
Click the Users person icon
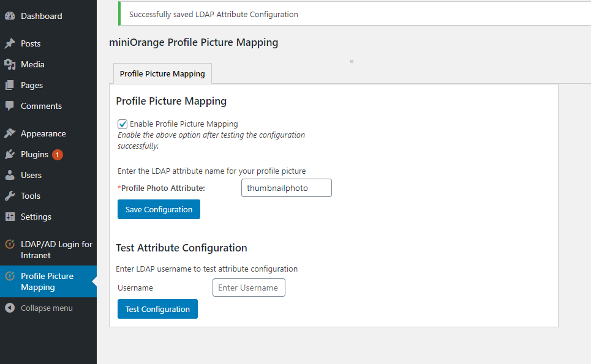[10, 175]
